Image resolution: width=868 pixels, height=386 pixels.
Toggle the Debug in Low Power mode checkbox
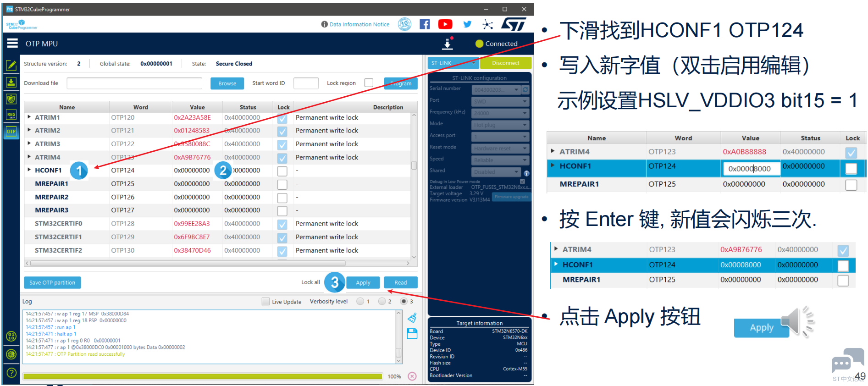point(522,182)
